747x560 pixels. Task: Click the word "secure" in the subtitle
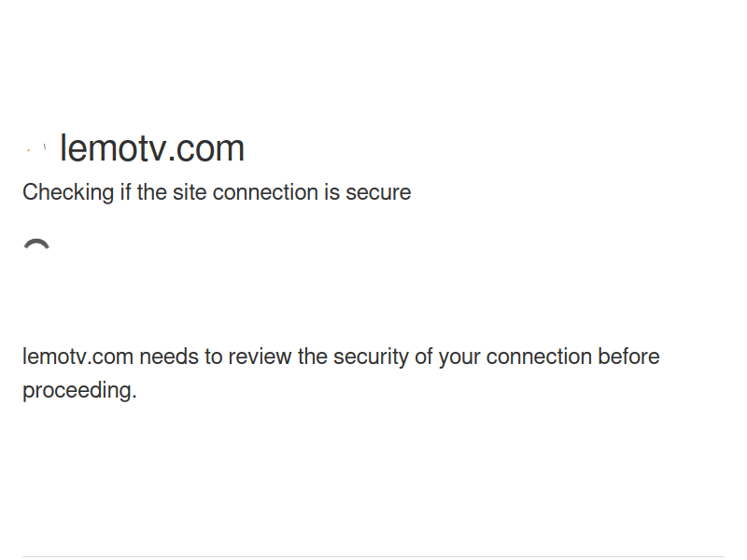(x=378, y=192)
